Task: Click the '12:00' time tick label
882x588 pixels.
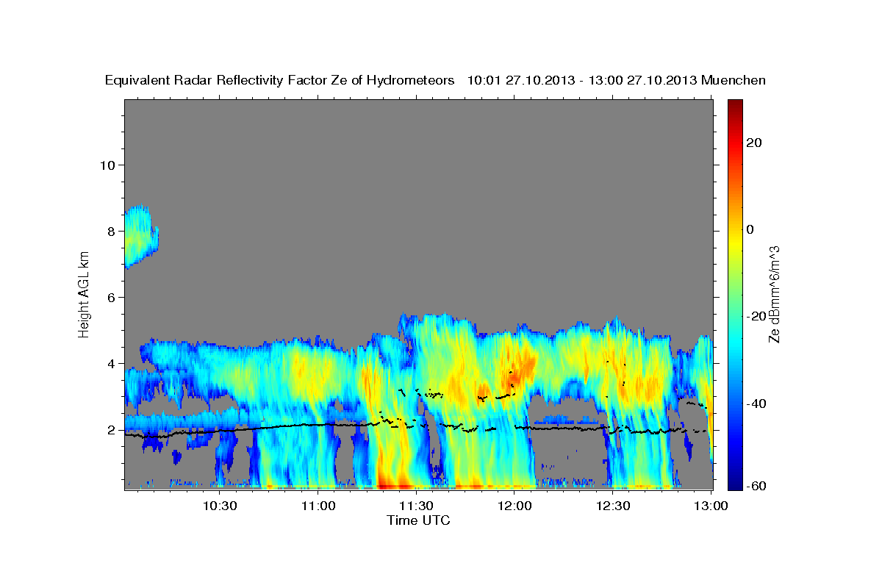Action: (514, 506)
